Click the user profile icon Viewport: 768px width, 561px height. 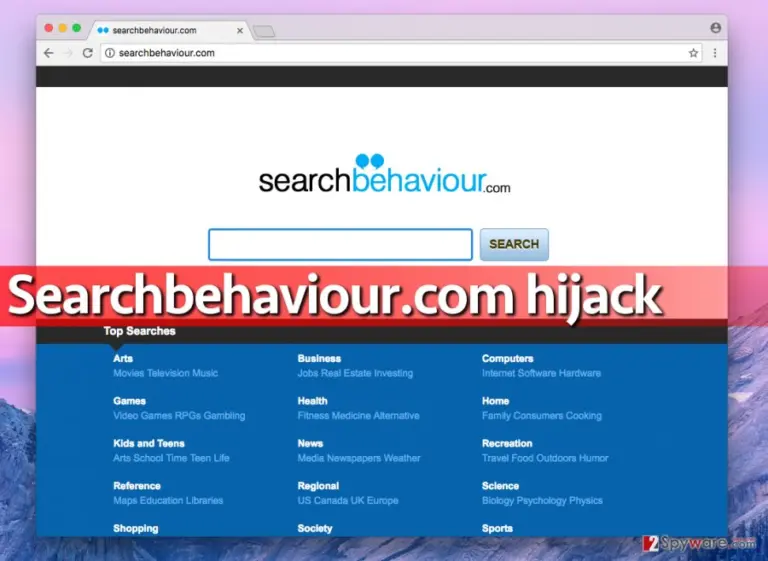click(716, 28)
